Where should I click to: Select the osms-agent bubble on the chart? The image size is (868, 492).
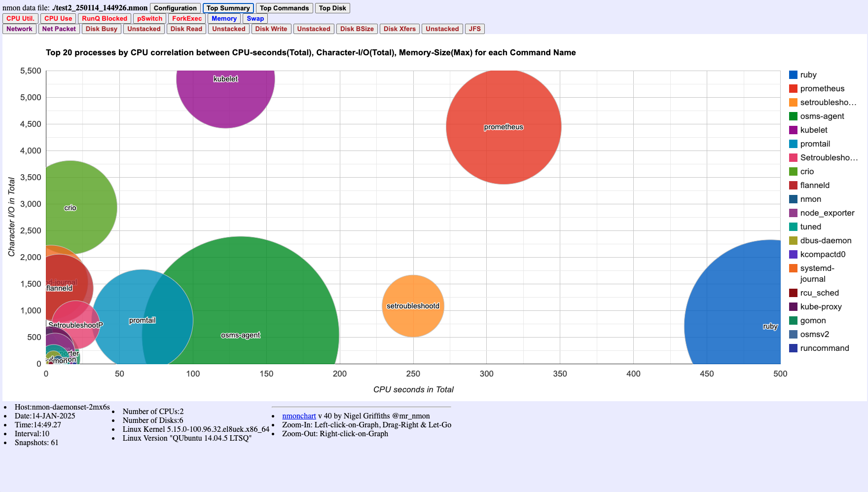[241, 335]
